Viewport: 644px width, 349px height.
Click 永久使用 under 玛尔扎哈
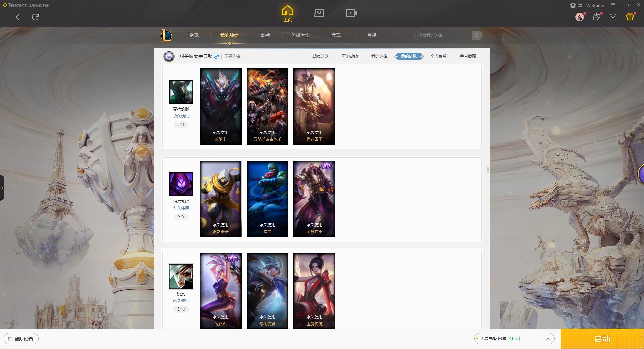click(181, 208)
